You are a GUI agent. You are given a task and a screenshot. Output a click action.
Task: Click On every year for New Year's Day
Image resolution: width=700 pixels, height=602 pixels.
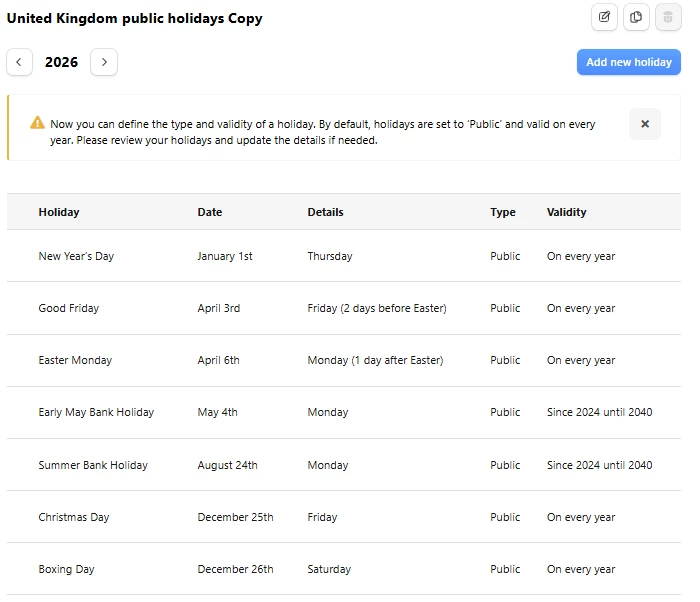[581, 256]
